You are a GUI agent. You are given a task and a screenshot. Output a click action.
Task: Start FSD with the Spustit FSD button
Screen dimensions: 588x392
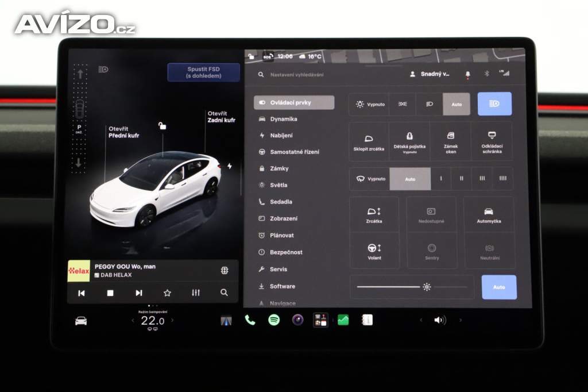tap(204, 72)
